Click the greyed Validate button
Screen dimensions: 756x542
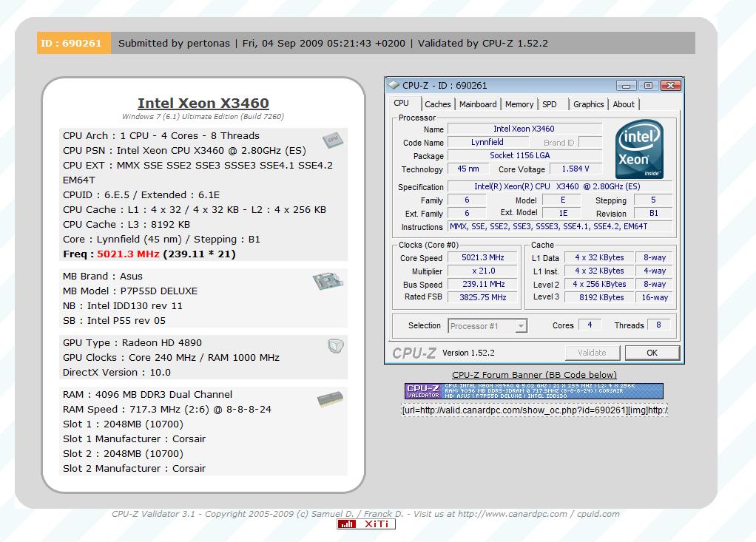tap(592, 353)
